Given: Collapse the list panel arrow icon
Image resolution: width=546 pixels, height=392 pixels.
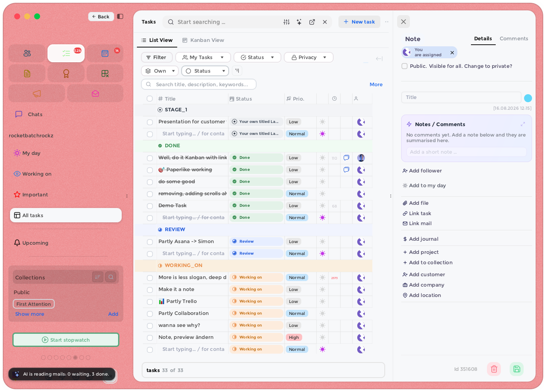Looking at the screenshot, I should pyautogui.click(x=379, y=59).
